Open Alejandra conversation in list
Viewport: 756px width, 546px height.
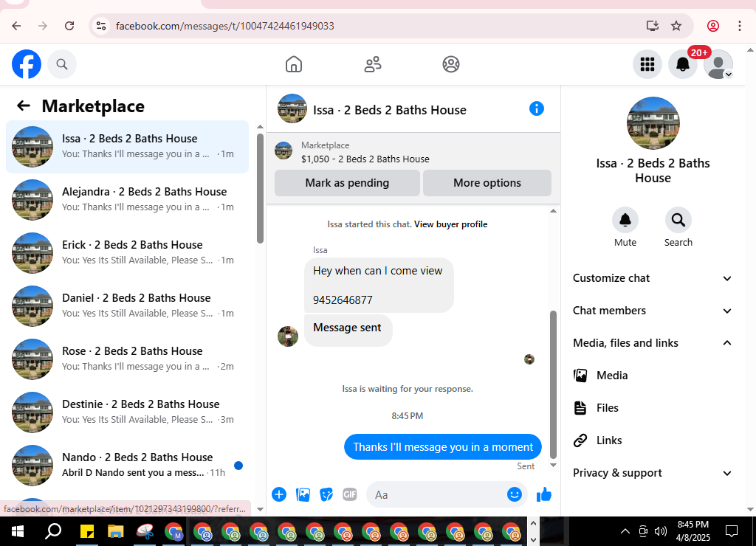(x=127, y=199)
